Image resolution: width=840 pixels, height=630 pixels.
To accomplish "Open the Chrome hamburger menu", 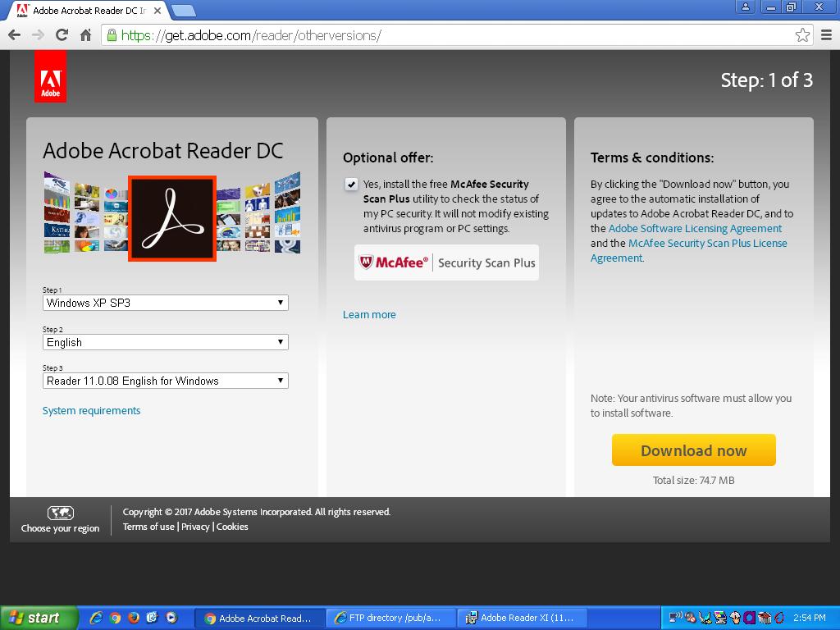I will point(827,35).
